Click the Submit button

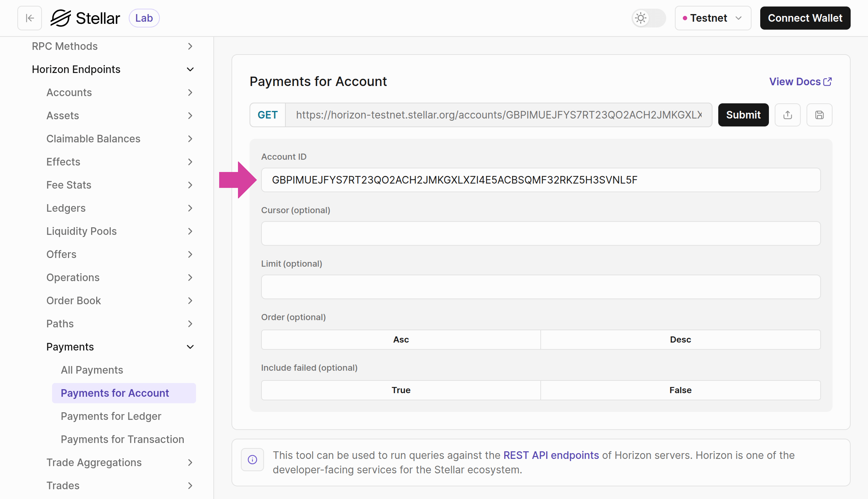point(743,115)
